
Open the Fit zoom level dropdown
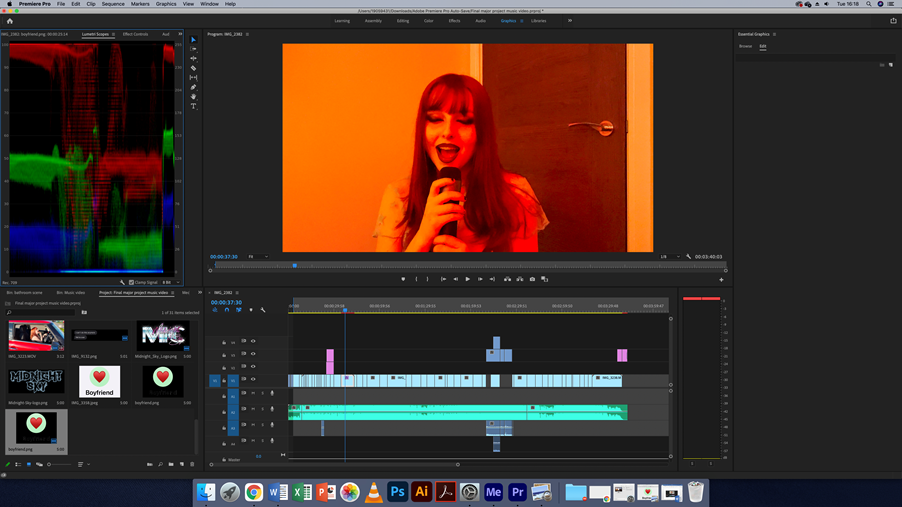(258, 257)
